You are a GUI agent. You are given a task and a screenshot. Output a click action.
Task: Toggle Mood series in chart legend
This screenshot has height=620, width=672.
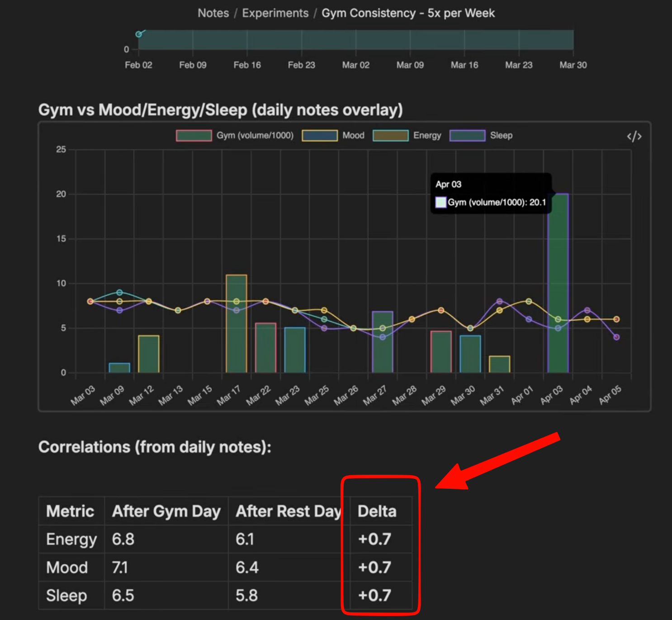(x=333, y=135)
